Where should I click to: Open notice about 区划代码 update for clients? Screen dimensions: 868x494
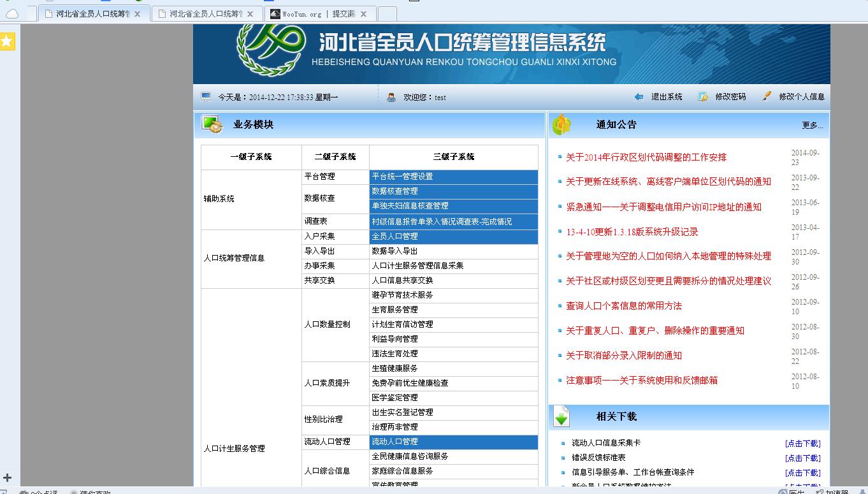669,182
